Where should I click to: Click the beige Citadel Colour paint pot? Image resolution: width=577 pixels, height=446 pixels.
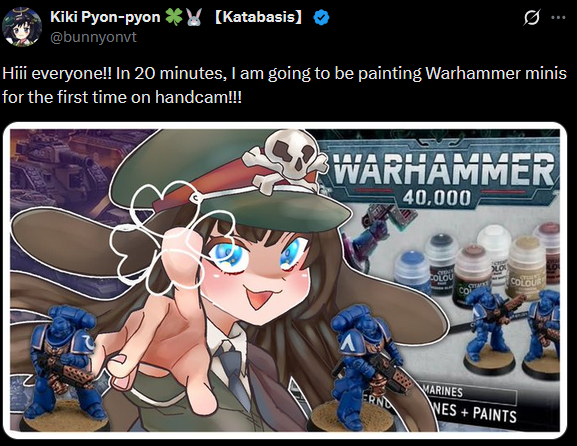point(528,267)
